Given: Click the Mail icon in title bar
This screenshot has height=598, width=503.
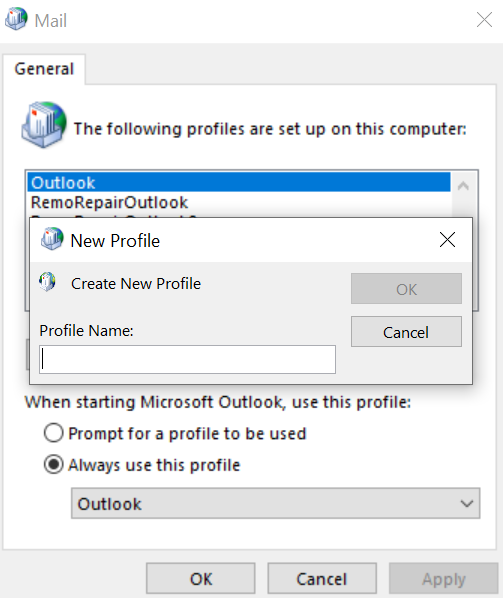Looking at the screenshot, I should [16, 19].
